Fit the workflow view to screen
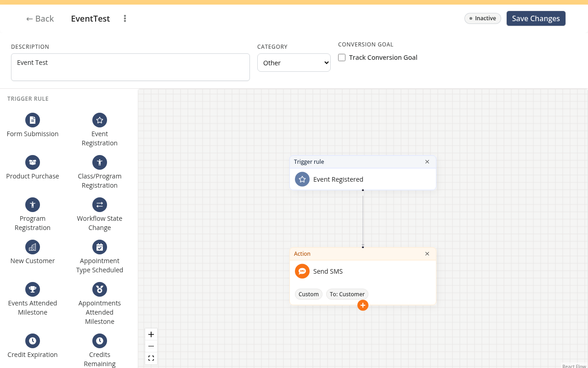This screenshot has height=368, width=588. coord(151,358)
